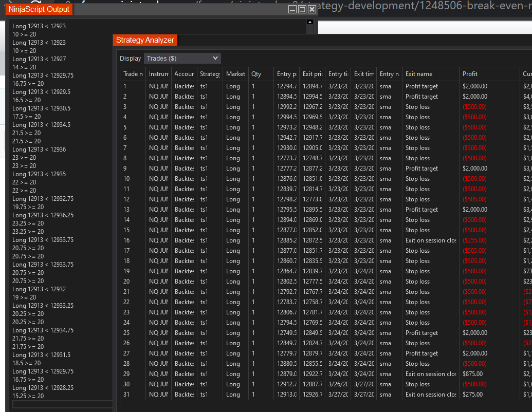
Task: Click horizontal scrollbar of NinjaScript Output
Action: (x=62, y=404)
